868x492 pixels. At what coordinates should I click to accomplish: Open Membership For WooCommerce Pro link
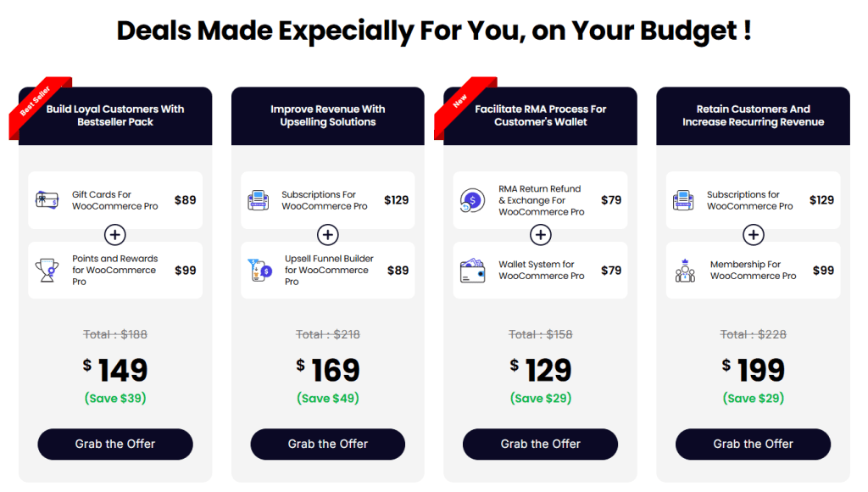coord(753,271)
